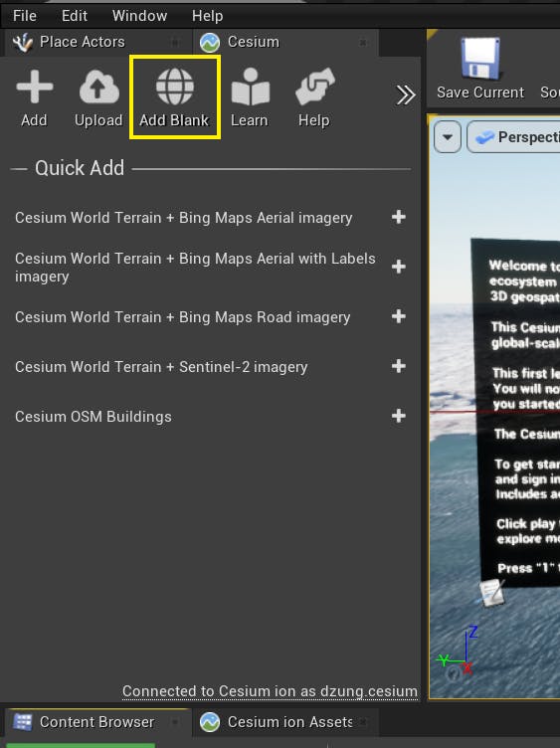Image resolution: width=560 pixels, height=748 pixels.
Task: Open the Help menu in menu bar
Action: coord(208,16)
